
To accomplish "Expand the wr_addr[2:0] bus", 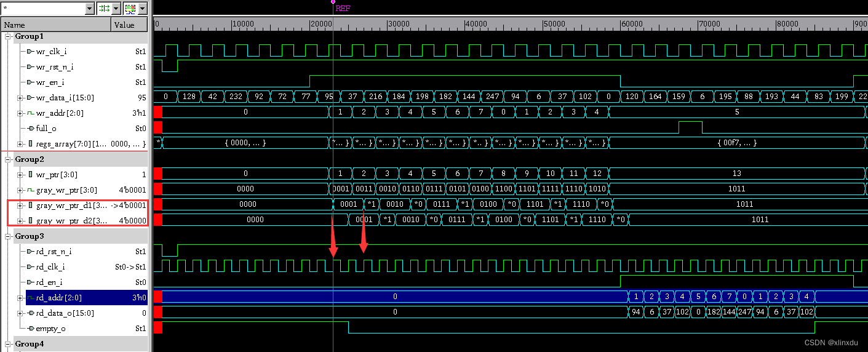I will point(20,113).
